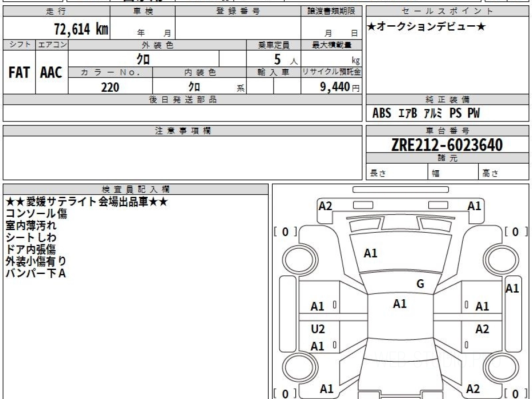This screenshot has height=399, width=532.
Task: Select the 検査員記入欄 header bar
Action: tap(136, 189)
